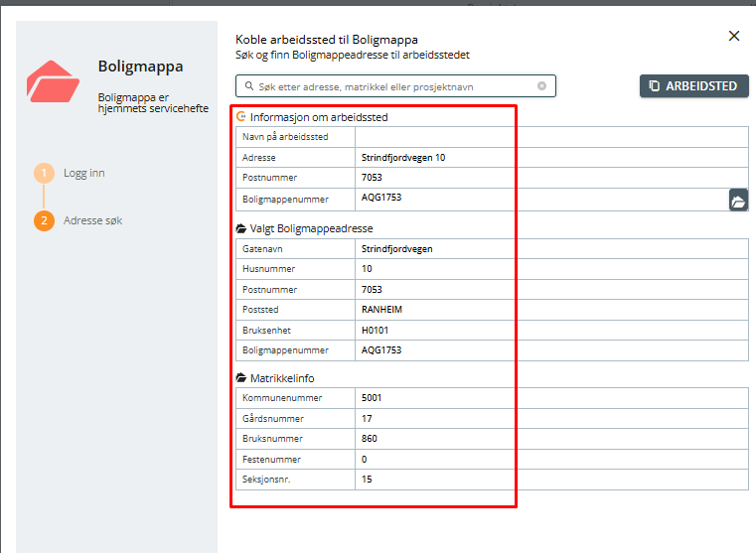Select address value Strindfjordvegen 10
The height and width of the screenshot is (553, 756).
click(403, 158)
